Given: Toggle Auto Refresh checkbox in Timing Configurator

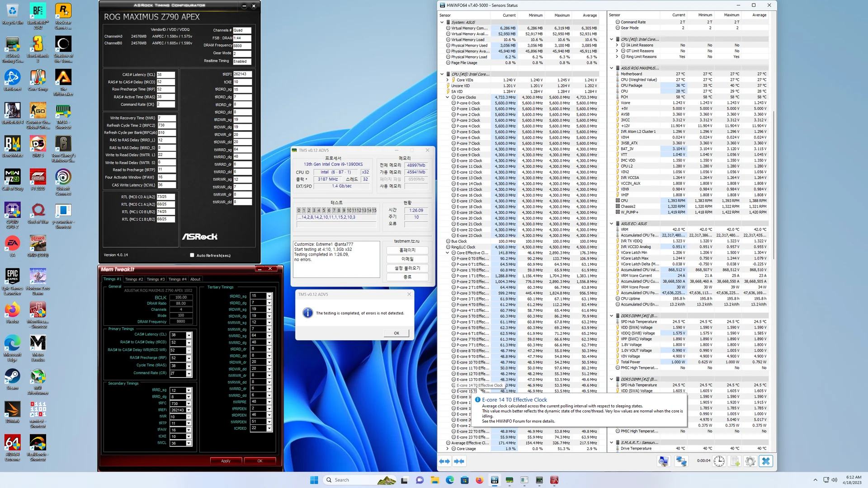Looking at the screenshot, I should point(192,255).
